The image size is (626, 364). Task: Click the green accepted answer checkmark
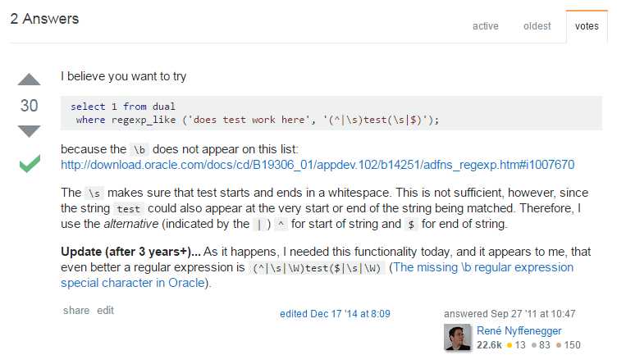click(x=29, y=164)
